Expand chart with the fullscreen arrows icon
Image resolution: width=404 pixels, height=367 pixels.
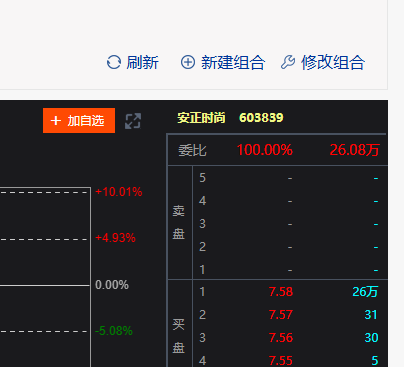pyautogui.click(x=133, y=121)
